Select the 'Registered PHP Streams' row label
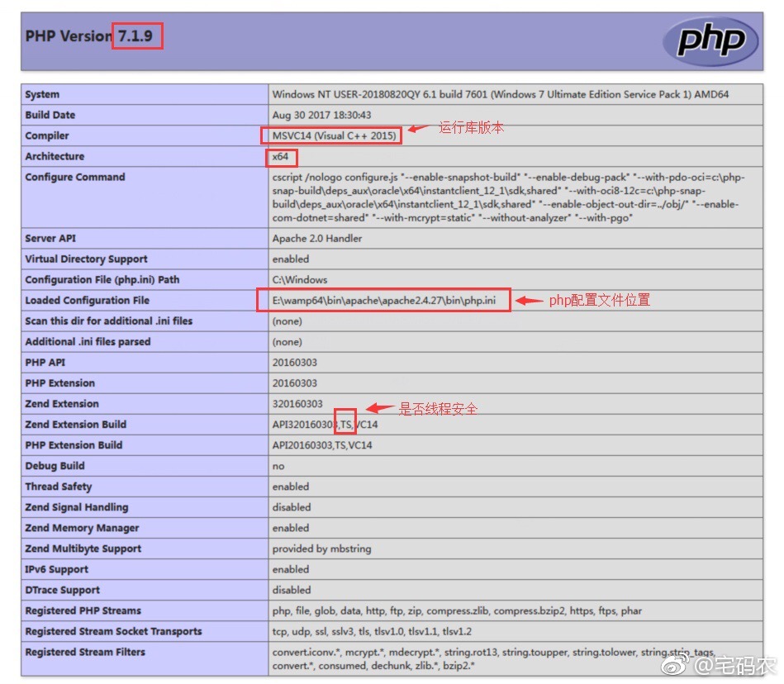The image size is (784, 684). pyautogui.click(x=83, y=610)
